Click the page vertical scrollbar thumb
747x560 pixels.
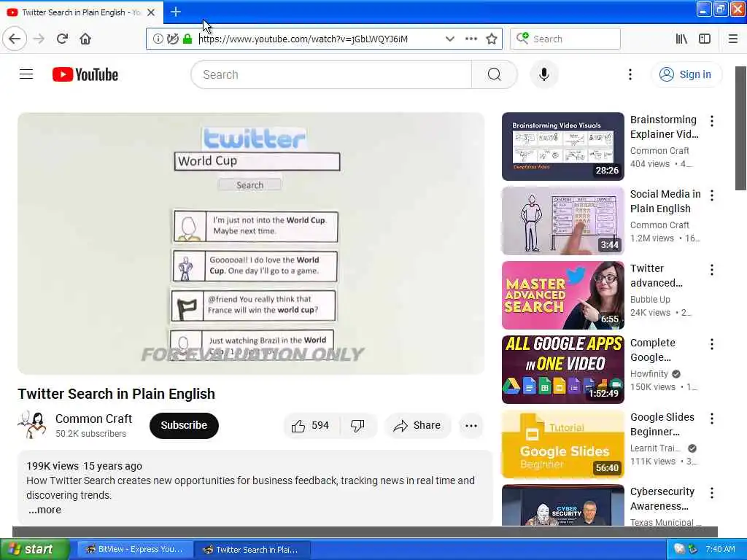point(740,128)
